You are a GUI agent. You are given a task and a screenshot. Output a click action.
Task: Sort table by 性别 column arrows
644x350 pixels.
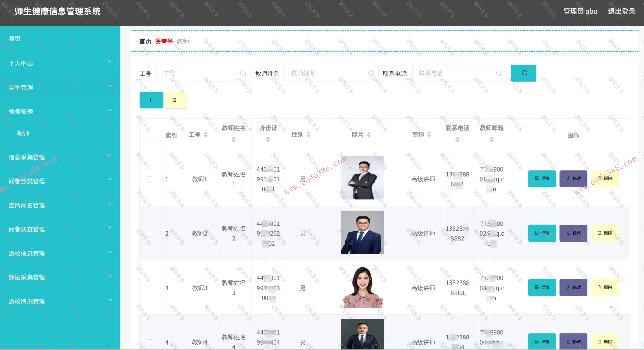pyautogui.click(x=309, y=135)
